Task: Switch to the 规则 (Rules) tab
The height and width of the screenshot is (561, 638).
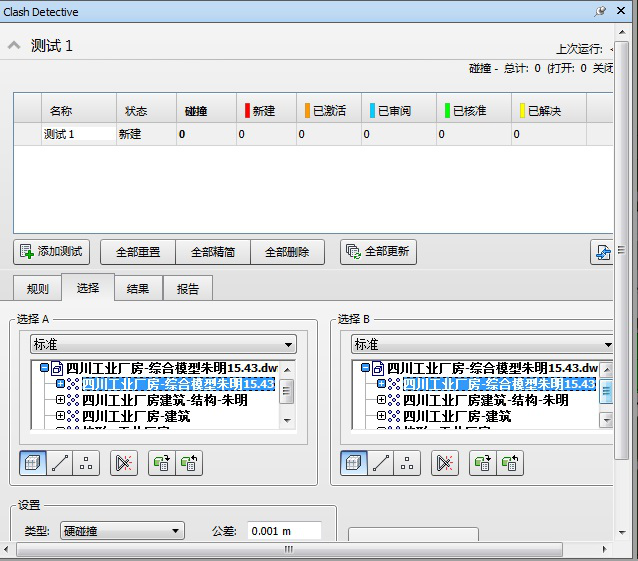Action: [x=37, y=288]
